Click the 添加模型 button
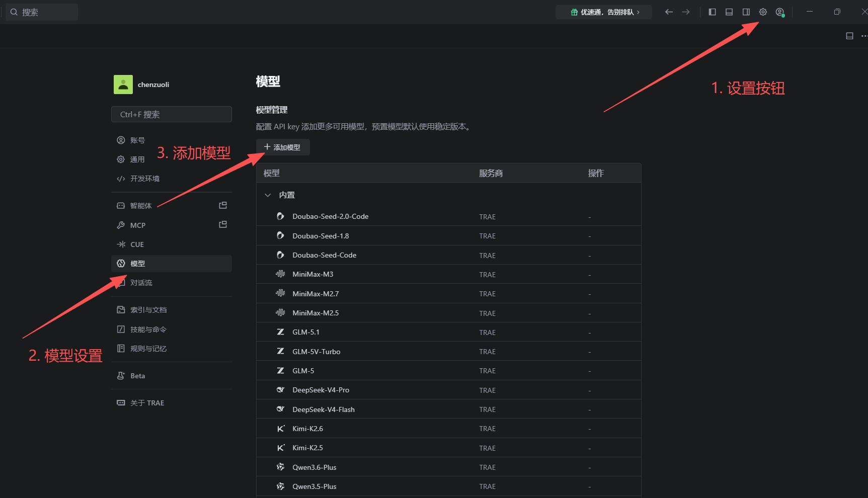The height and width of the screenshot is (498, 868). click(x=283, y=147)
